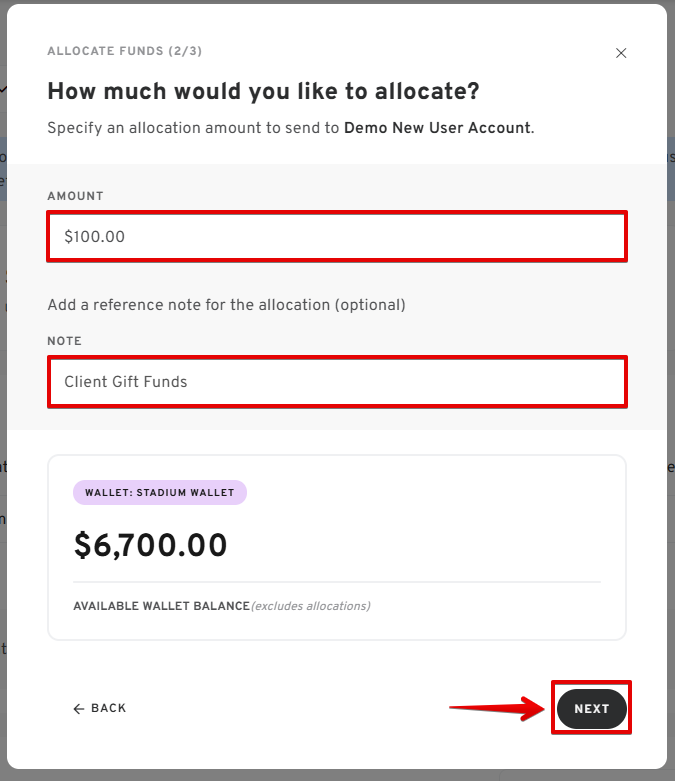Close the Allocate Funds dialog with X

(x=621, y=53)
